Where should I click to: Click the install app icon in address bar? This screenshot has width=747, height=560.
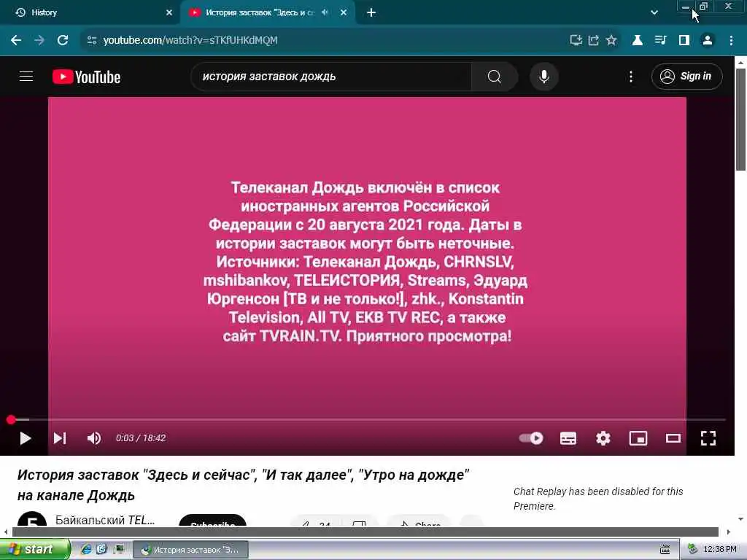point(576,41)
